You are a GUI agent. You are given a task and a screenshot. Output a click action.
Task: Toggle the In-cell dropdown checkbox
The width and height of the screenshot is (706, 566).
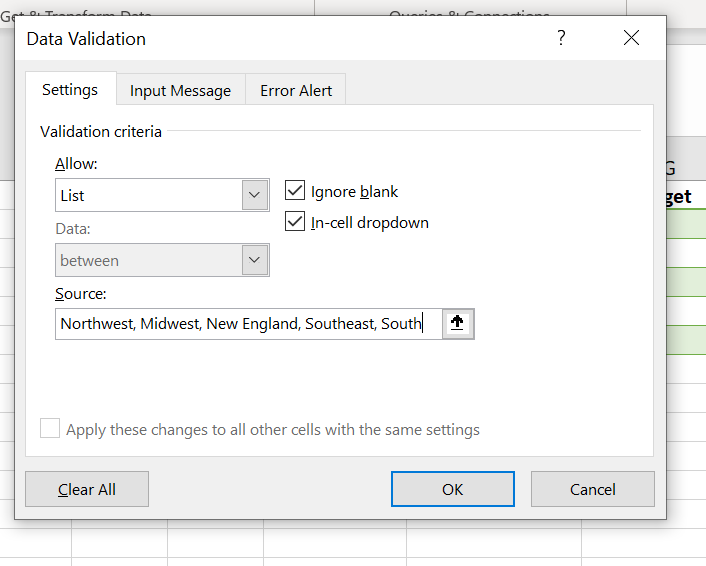tap(295, 222)
